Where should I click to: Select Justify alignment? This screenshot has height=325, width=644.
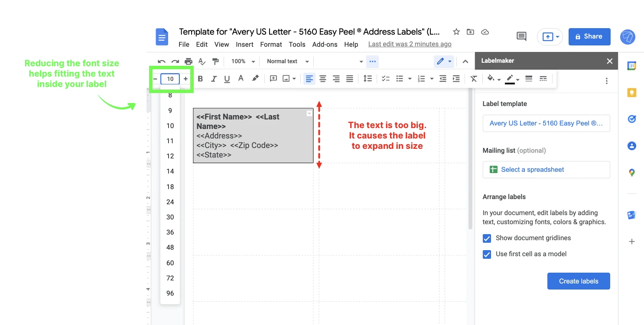coord(350,79)
